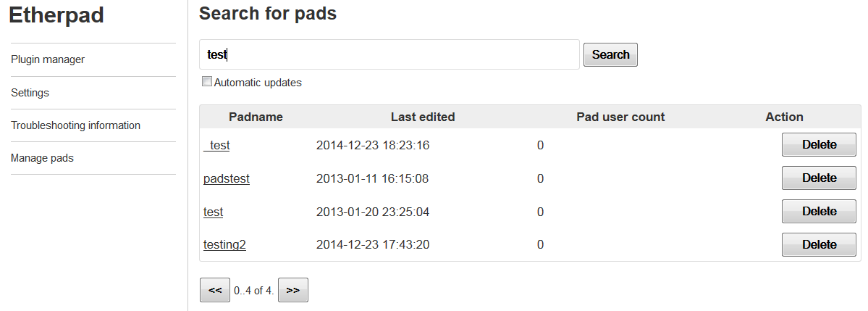Click the Search button
The width and height of the screenshot is (868, 311).
pyautogui.click(x=610, y=54)
